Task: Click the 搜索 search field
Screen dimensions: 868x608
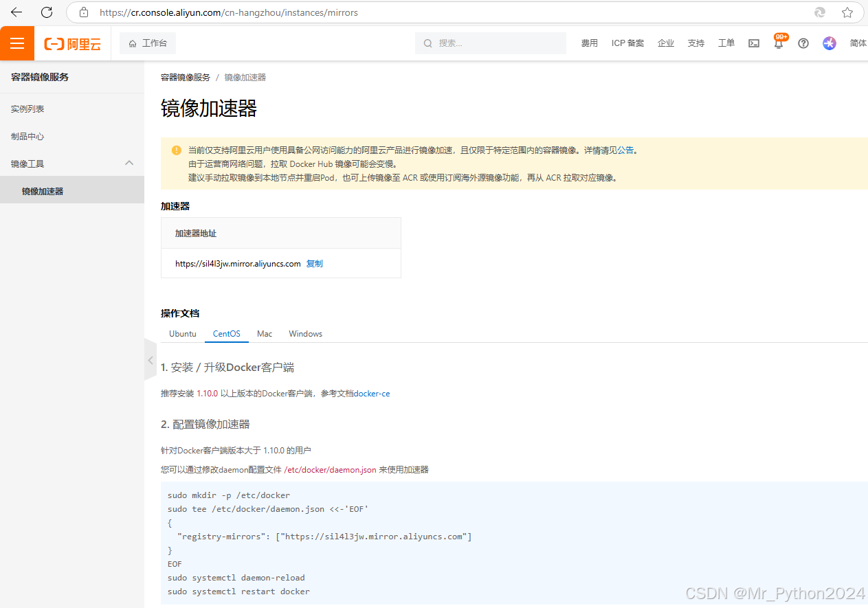Action: tap(491, 43)
